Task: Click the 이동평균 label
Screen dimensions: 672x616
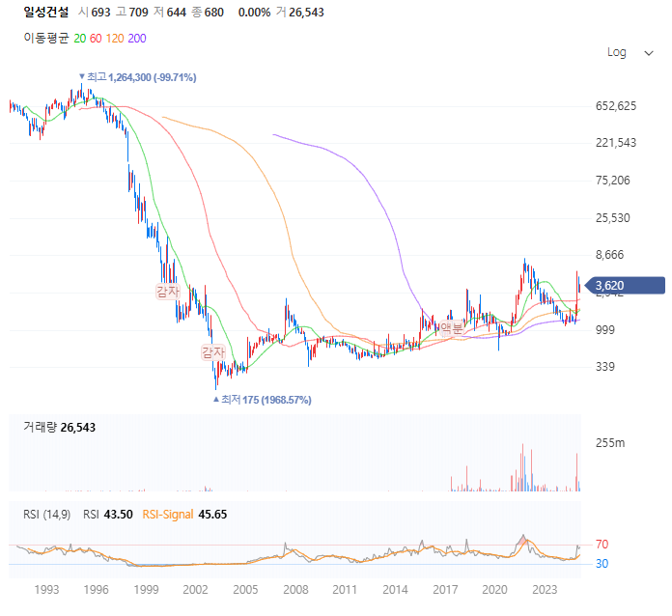Action: tap(46, 39)
